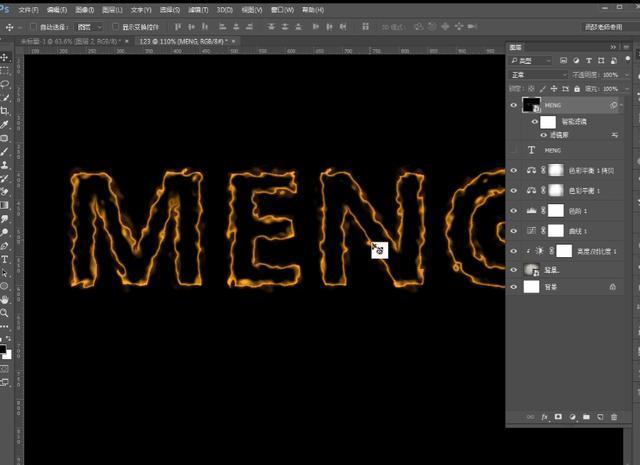Toggle the layer filter on/off switch

point(628,60)
